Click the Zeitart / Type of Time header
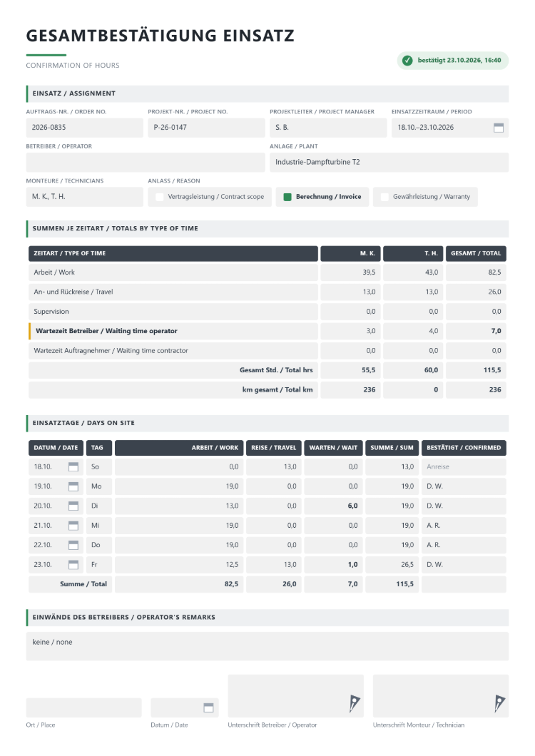The height and width of the screenshot is (756, 535). (x=173, y=254)
